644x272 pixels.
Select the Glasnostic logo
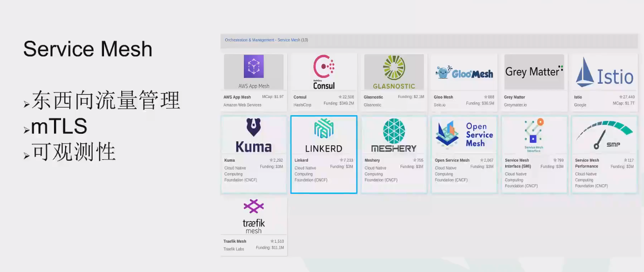394,72
